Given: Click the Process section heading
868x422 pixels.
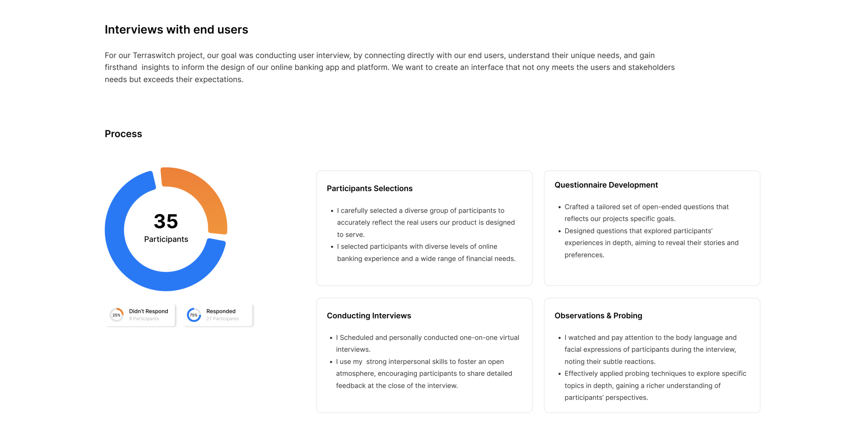Looking at the screenshot, I should coord(123,134).
